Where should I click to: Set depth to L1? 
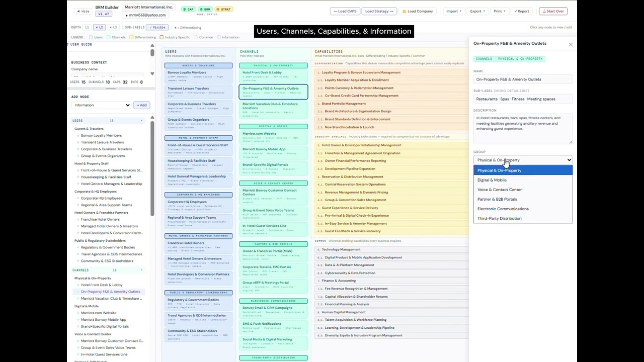(x=87, y=27)
